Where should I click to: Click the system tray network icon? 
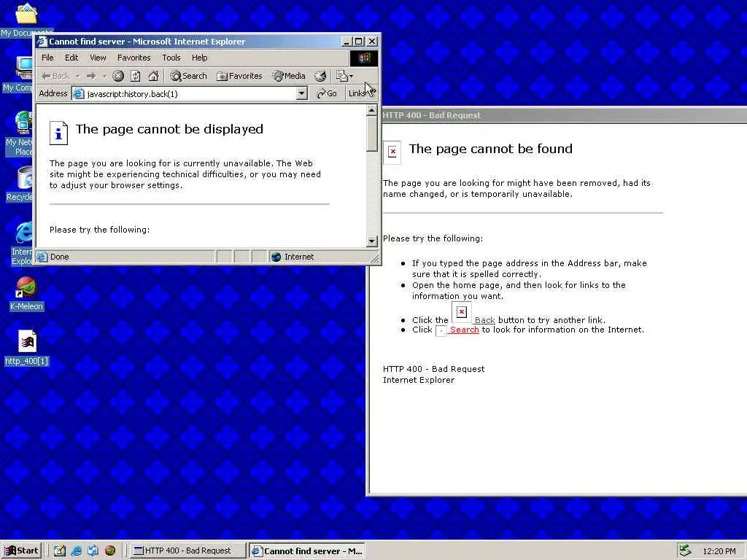tap(685, 551)
